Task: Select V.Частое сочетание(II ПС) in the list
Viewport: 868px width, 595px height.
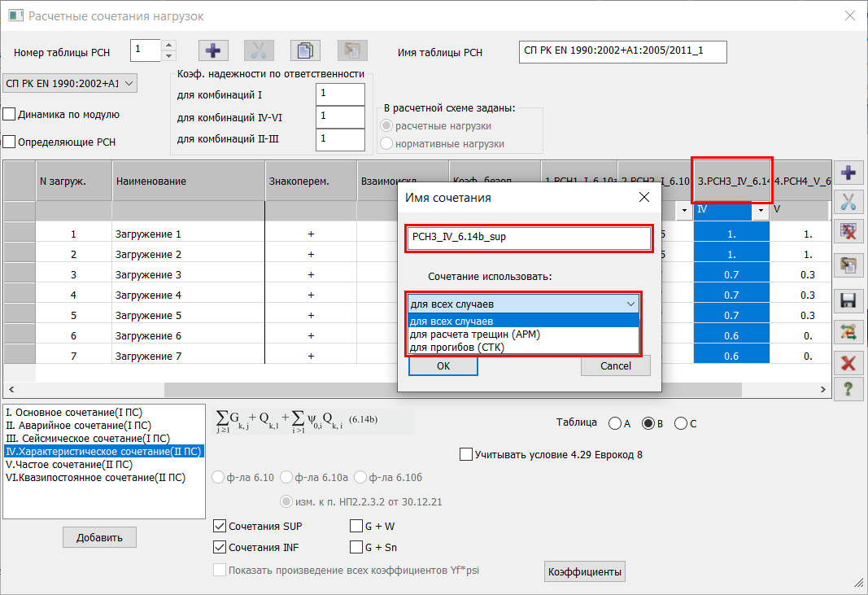Action: [68, 465]
